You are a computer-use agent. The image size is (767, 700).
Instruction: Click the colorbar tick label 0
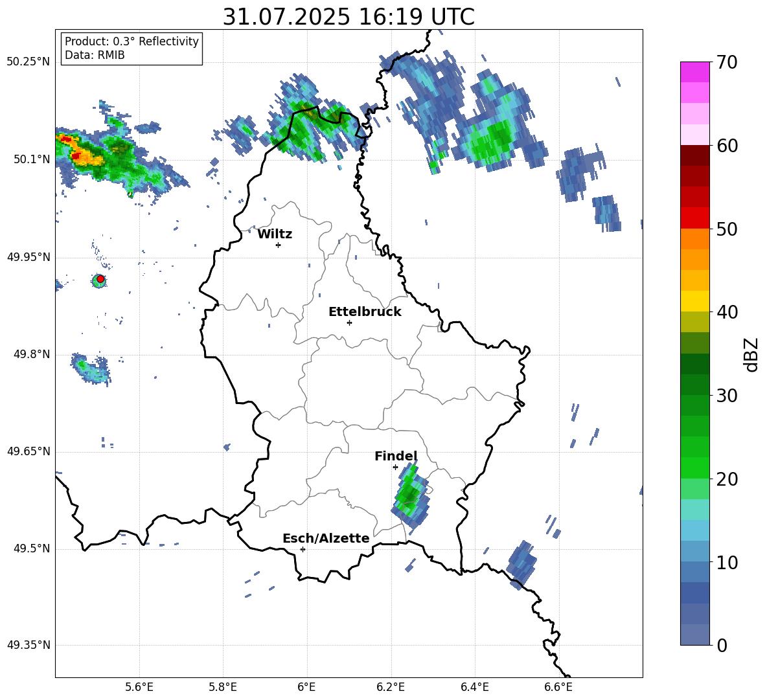pos(722,646)
